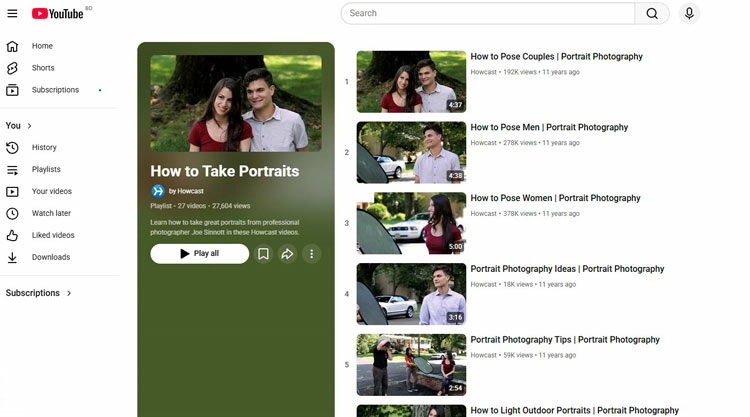Click 'Howcast' under Pose Couples video
The height and width of the screenshot is (417, 750).
484,72
